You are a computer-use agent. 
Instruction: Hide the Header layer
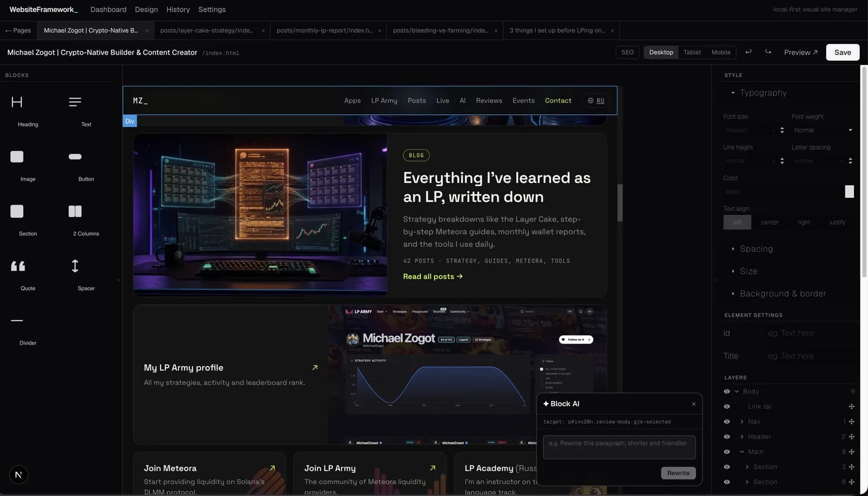tap(727, 437)
